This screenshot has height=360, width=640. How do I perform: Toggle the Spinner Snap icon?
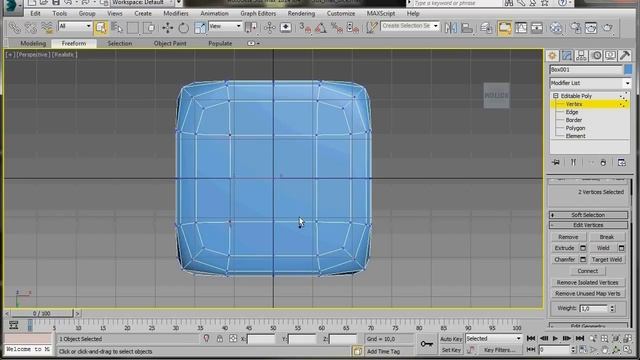[x=353, y=28]
